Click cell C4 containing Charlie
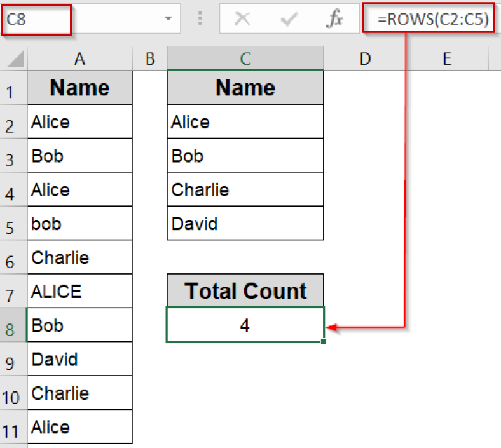The width and height of the screenshot is (501, 448). pos(245,189)
